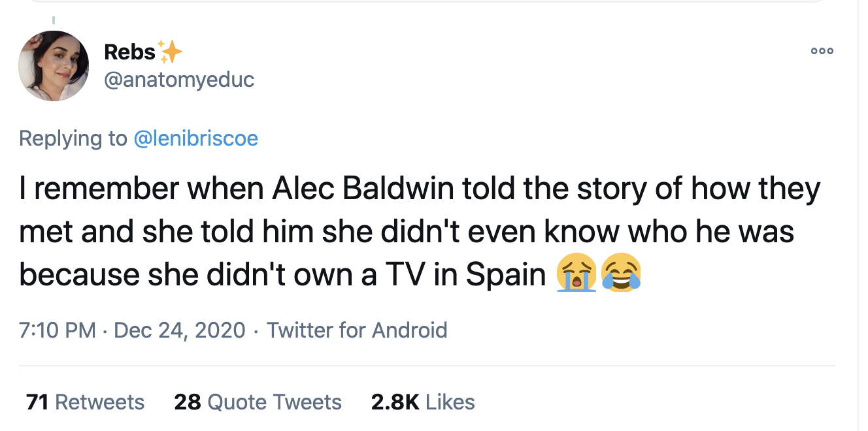Click the 'Replying to' label
This screenshot has width=868, height=431.
pos(73,138)
